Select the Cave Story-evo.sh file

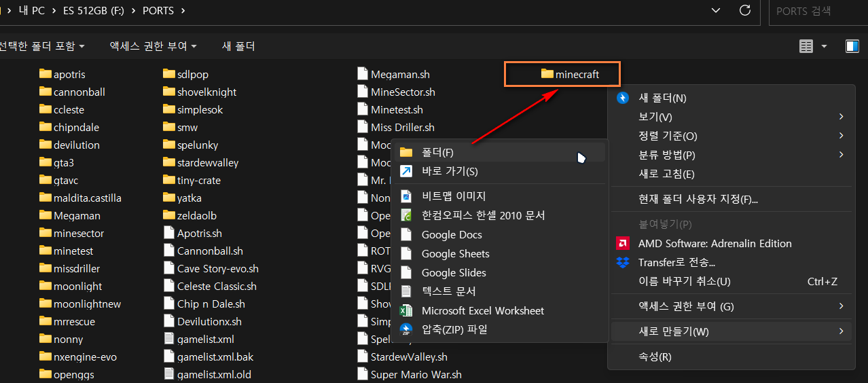click(211, 268)
